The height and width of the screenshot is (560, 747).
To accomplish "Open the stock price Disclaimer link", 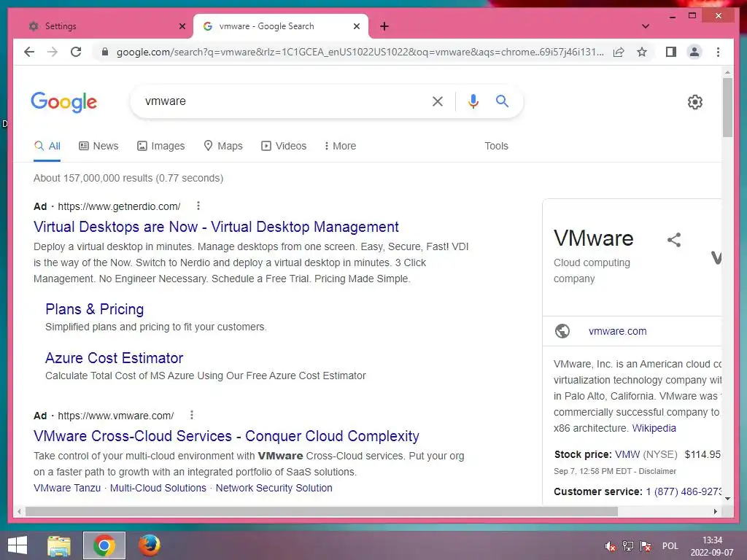I will click(x=657, y=471).
